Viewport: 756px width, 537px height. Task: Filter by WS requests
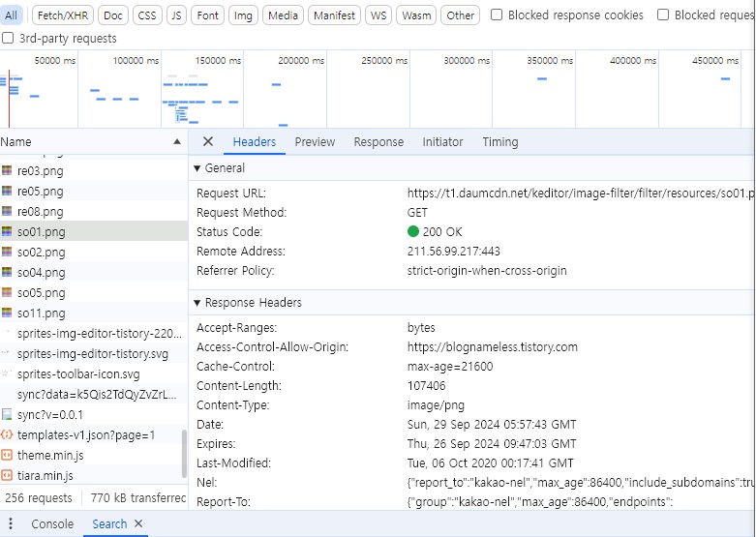point(378,15)
